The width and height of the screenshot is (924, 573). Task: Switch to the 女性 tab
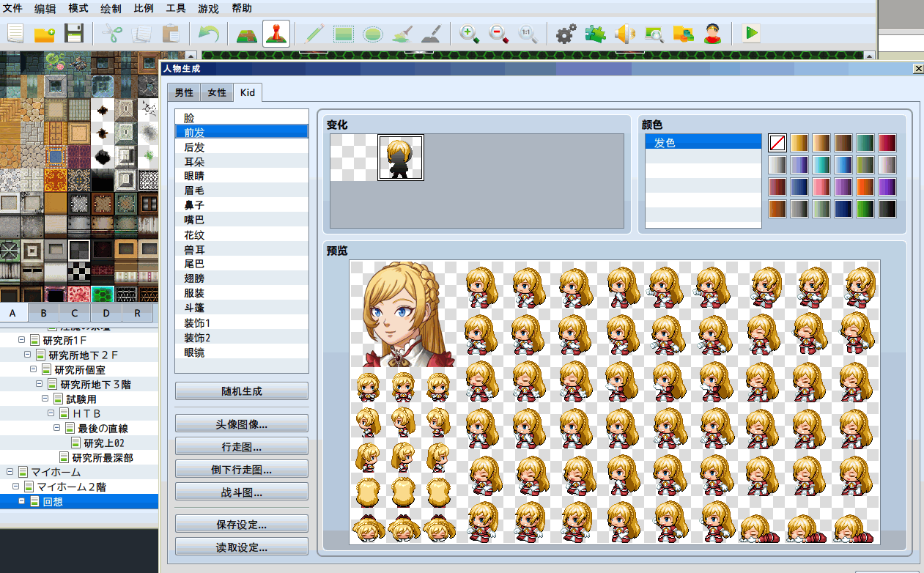click(x=217, y=92)
